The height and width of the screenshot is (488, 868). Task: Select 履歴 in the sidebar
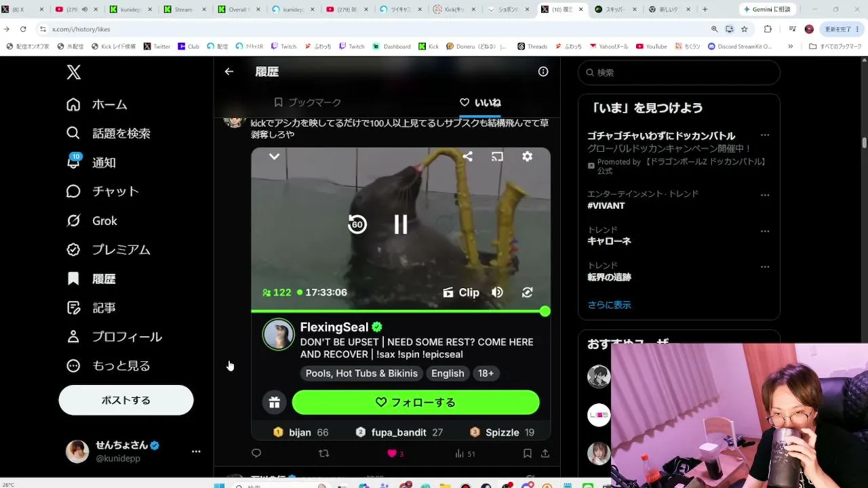coord(92,279)
